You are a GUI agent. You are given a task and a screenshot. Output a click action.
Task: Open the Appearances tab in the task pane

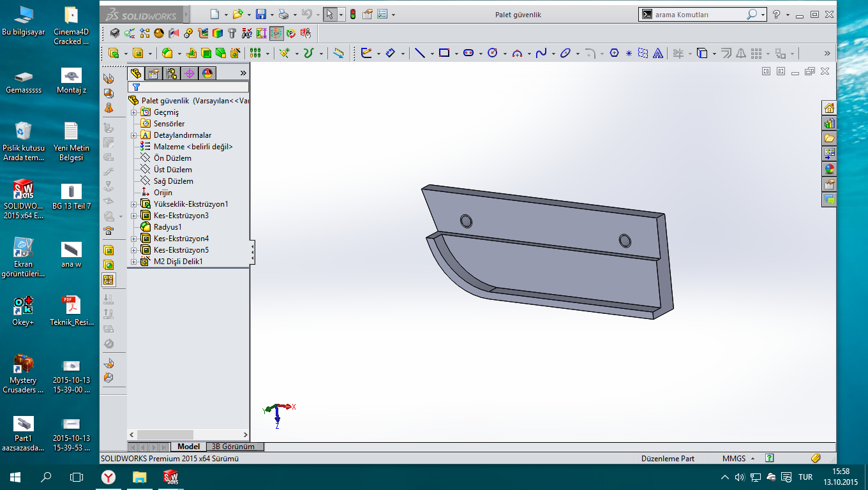click(x=828, y=169)
